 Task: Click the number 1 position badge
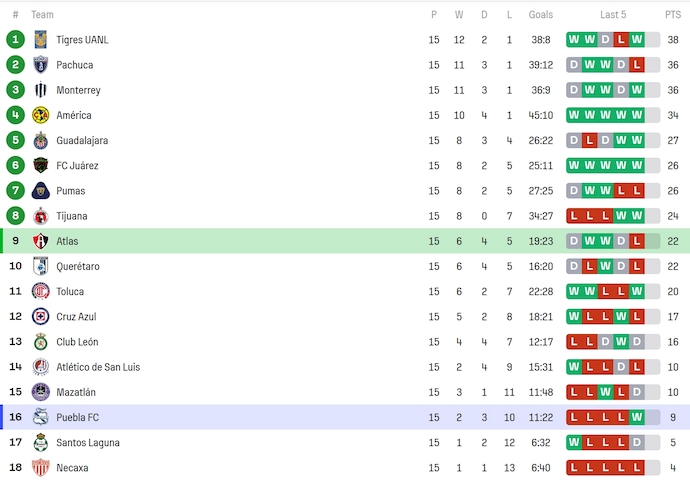(x=15, y=40)
